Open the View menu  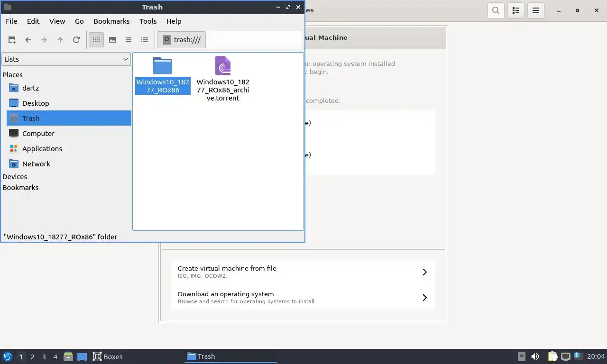(57, 21)
